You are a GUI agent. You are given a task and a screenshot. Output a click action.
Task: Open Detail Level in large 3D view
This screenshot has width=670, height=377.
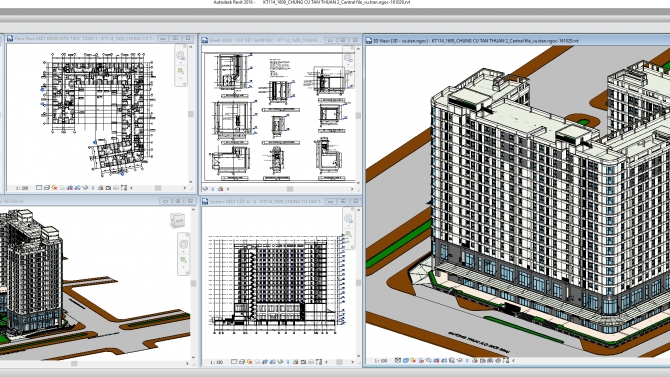[398, 361]
